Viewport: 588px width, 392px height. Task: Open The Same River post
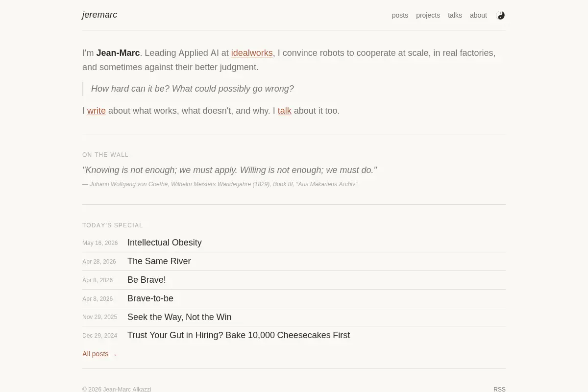[x=159, y=261]
